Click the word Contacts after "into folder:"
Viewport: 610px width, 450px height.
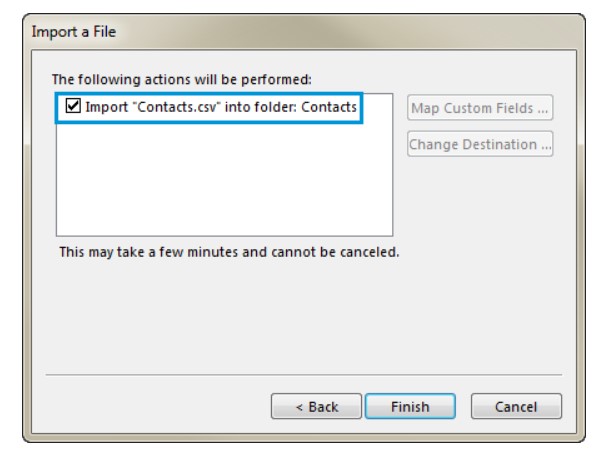(x=329, y=107)
